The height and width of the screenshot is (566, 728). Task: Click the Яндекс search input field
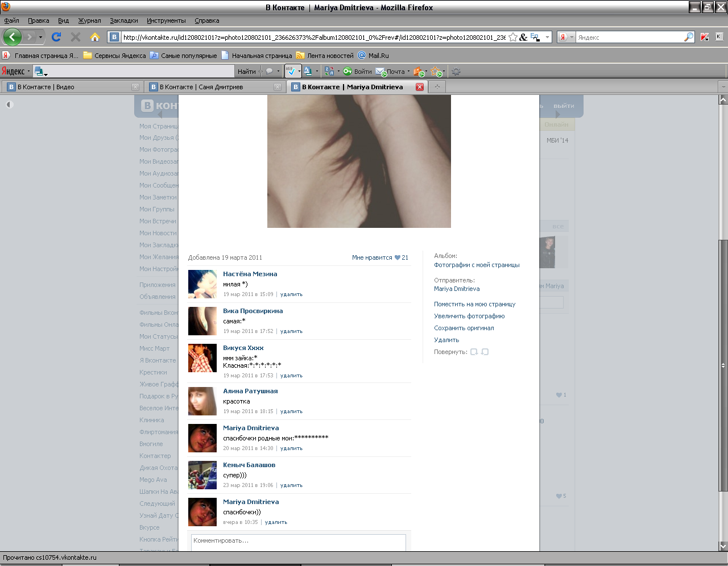[629, 37]
